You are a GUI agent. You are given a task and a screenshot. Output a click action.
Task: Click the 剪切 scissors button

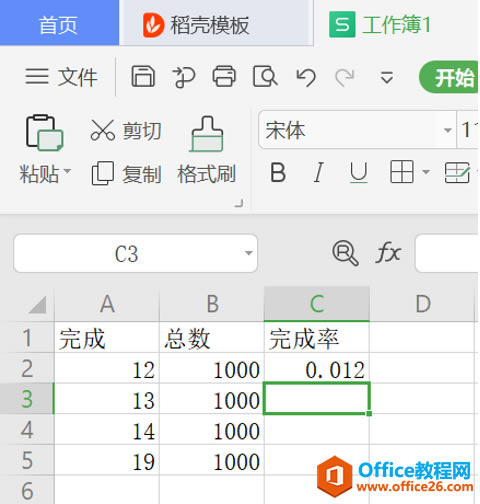click(126, 131)
